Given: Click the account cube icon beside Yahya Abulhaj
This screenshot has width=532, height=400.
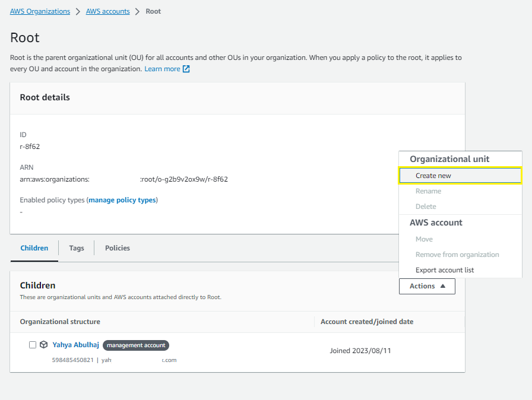Looking at the screenshot, I should (44, 345).
